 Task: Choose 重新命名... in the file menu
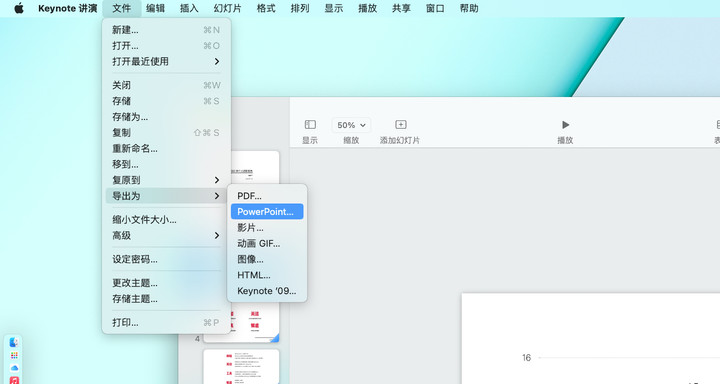166,148
